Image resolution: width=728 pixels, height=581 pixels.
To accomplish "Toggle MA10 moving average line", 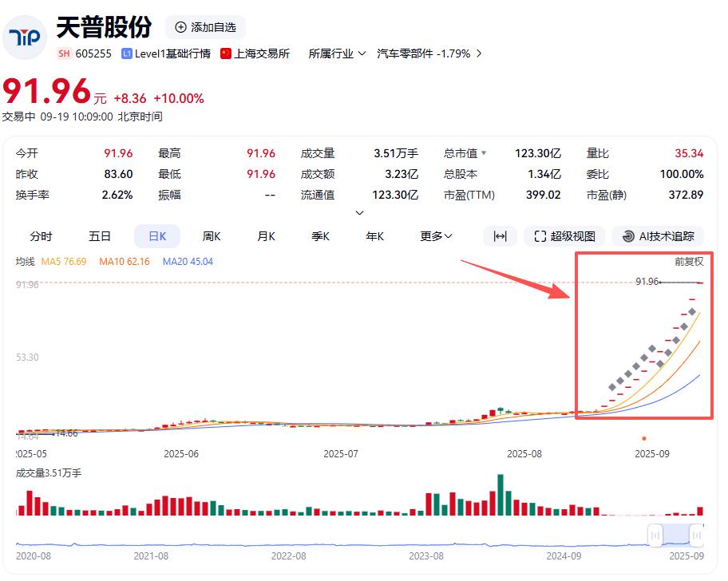I will 124,261.
